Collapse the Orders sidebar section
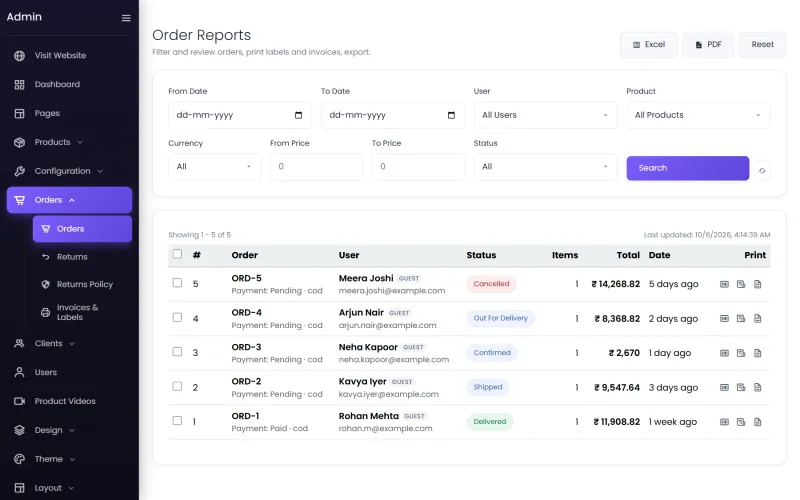 [x=69, y=200]
